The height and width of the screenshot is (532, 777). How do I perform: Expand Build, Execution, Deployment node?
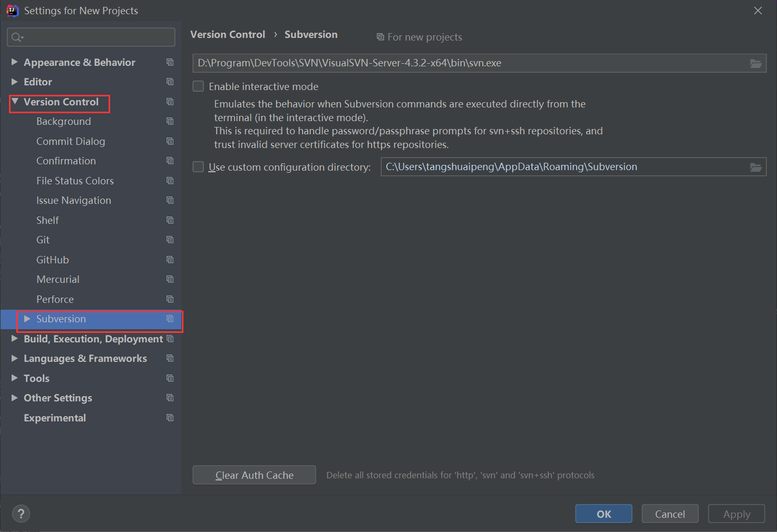click(x=15, y=339)
